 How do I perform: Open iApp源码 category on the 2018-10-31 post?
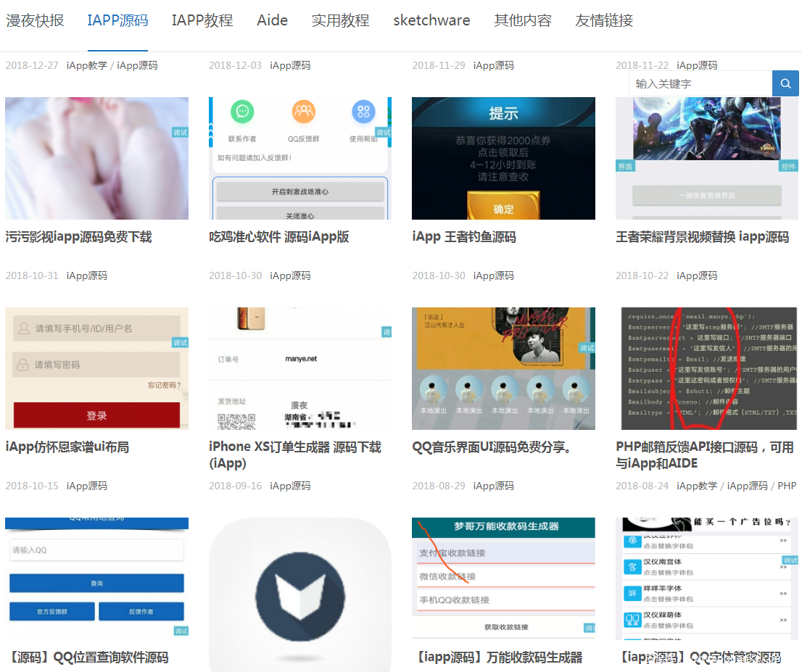coord(87,275)
